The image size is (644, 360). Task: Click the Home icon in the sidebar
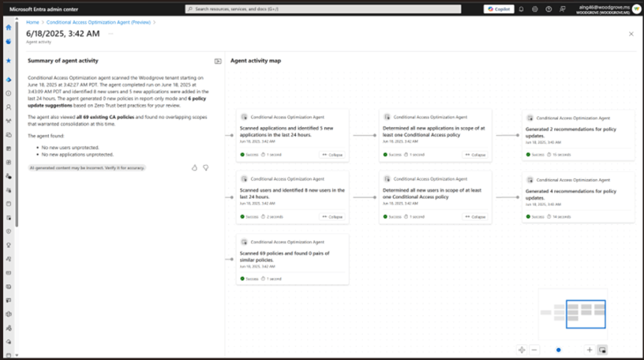pyautogui.click(x=8, y=27)
